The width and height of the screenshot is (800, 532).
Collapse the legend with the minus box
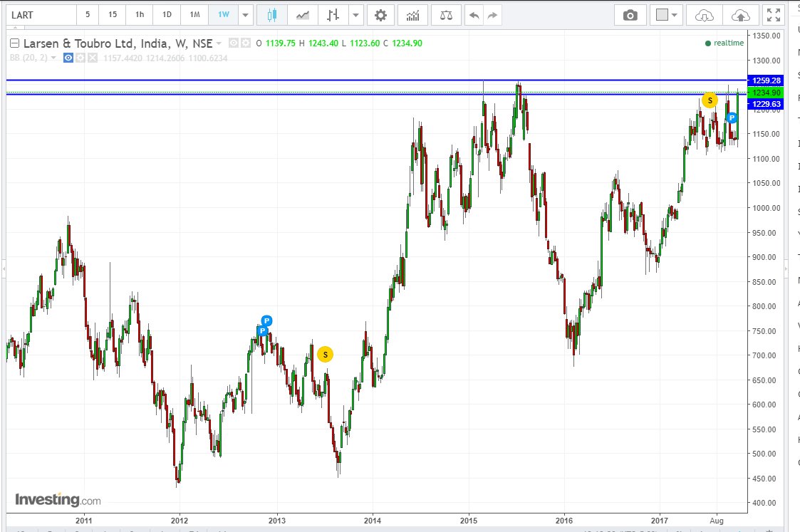point(15,43)
